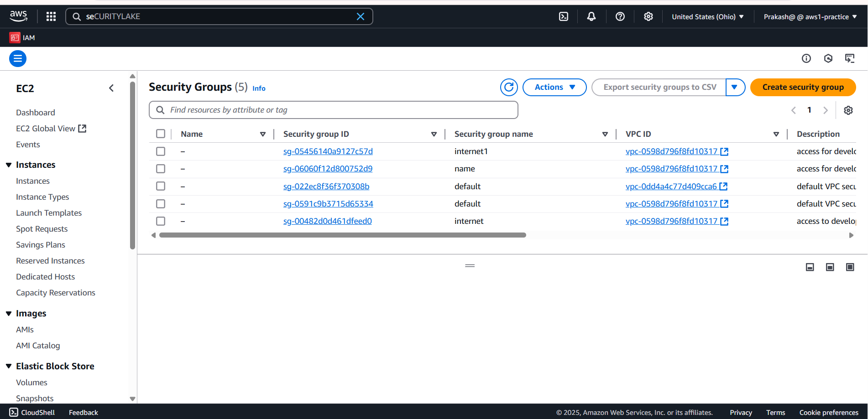Open the Info link next to Security Groups
This screenshot has height=419, width=868.
pos(259,88)
